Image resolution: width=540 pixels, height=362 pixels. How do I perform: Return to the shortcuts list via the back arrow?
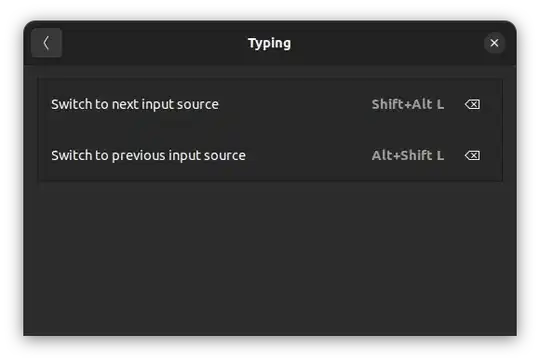[46, 43]
